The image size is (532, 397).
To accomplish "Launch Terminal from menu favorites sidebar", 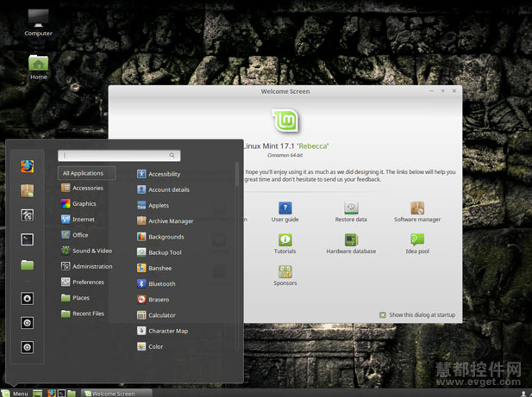I will point(27,239).
